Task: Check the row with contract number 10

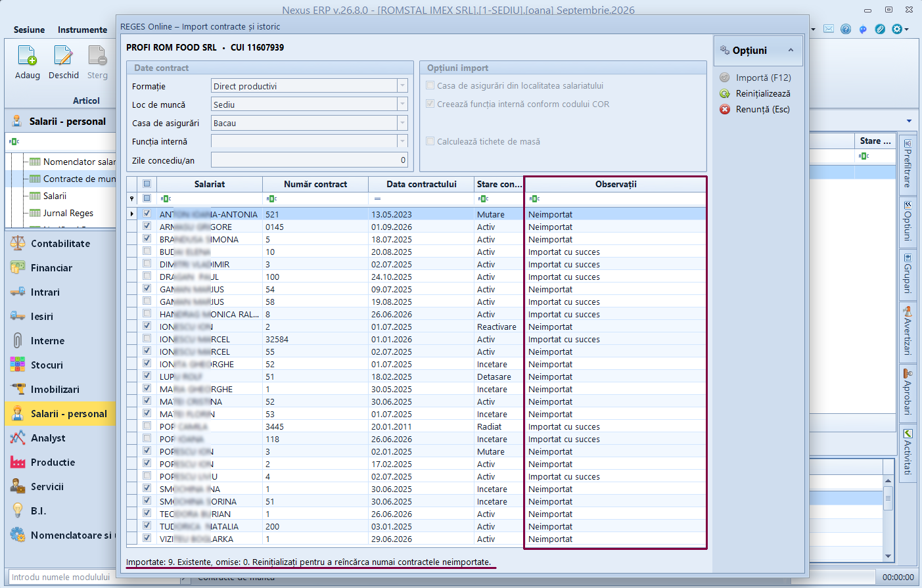Action: click(x=147, y=251)
